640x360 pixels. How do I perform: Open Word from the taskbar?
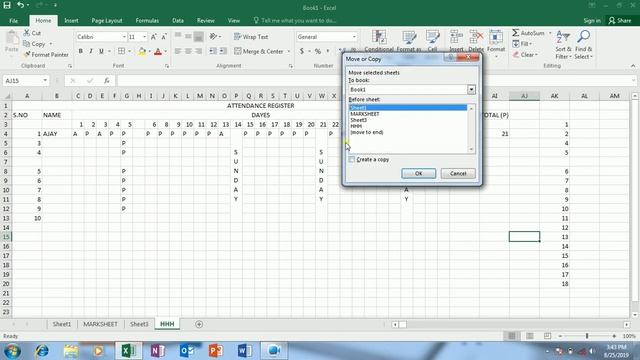tap(245, 351)
